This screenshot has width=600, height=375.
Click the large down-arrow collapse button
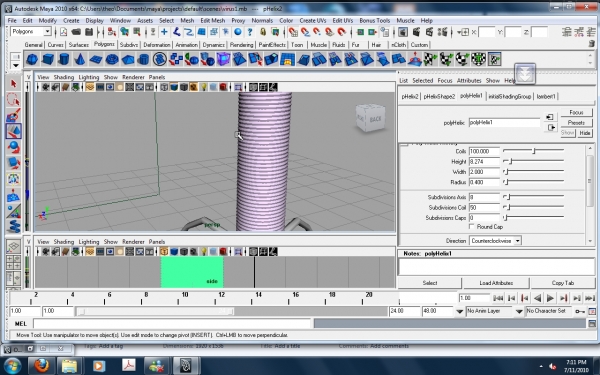[525, 74]
